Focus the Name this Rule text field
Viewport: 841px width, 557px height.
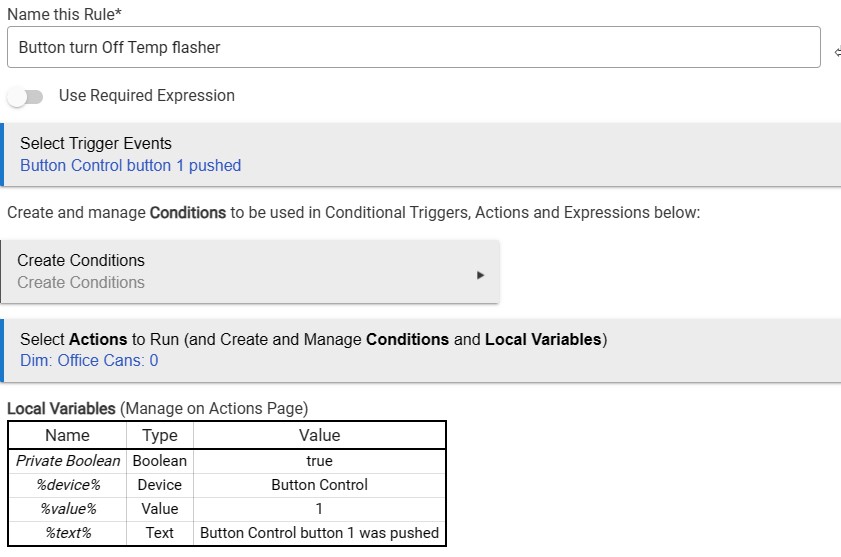(x=412, y=47)
